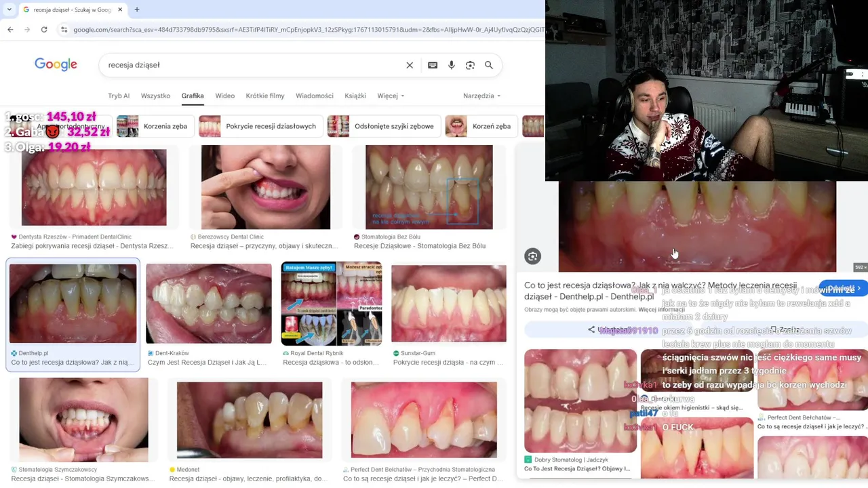Select the 'Korzenia zęba' filter chip

pos(155,126)
